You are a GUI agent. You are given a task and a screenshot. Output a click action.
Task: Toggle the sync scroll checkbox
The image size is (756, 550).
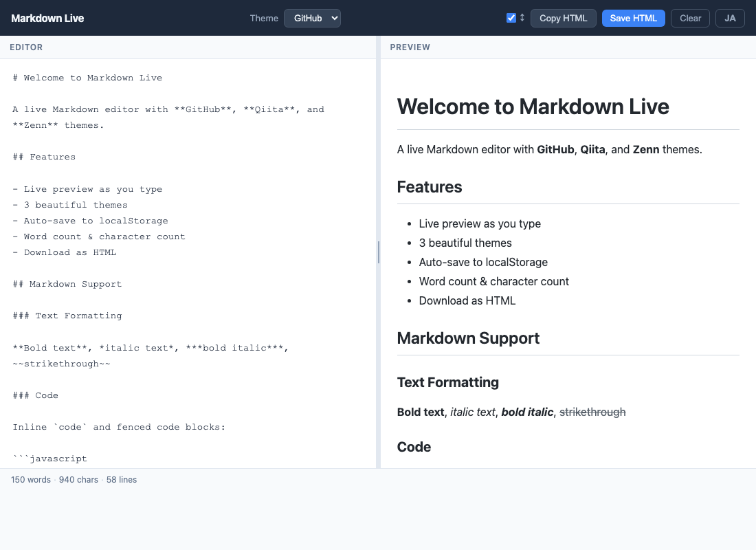pyautogui.click(x=511, y=18)
